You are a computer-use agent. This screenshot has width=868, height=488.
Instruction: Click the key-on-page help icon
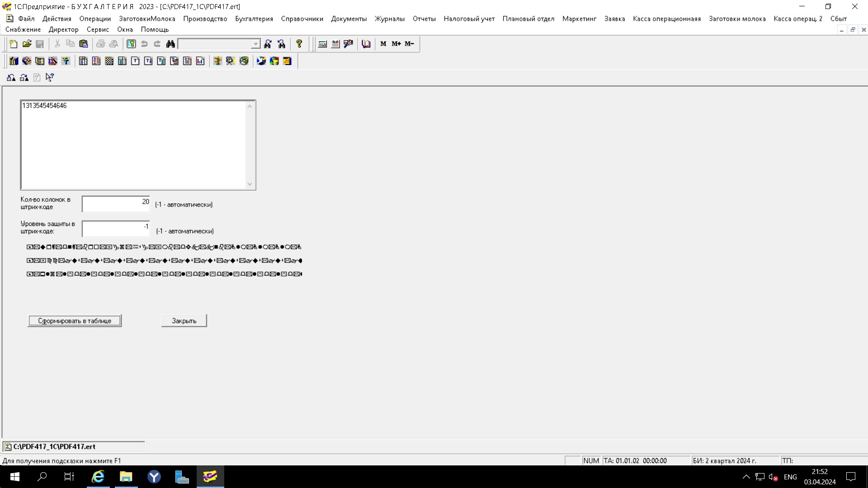click(x=131, y=44)
